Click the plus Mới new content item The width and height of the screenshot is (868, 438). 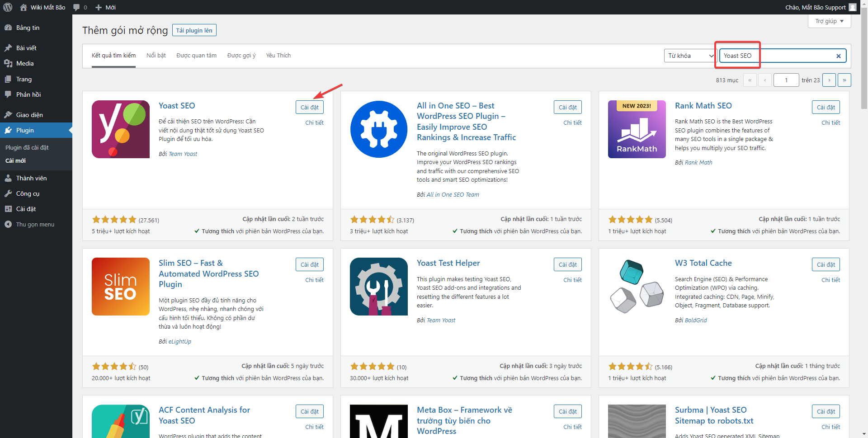(105, 7)
